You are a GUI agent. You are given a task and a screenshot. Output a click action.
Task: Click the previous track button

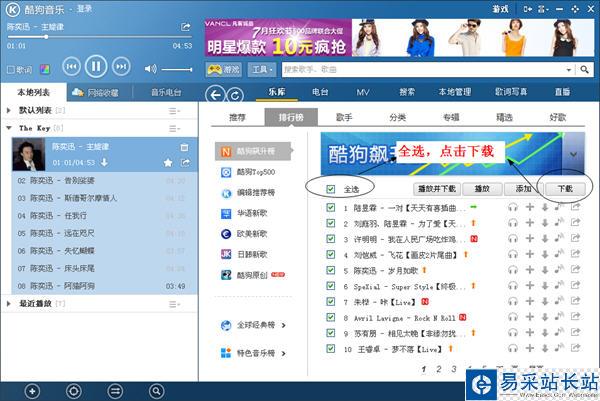pyautogui.click(x=72, y=67)
